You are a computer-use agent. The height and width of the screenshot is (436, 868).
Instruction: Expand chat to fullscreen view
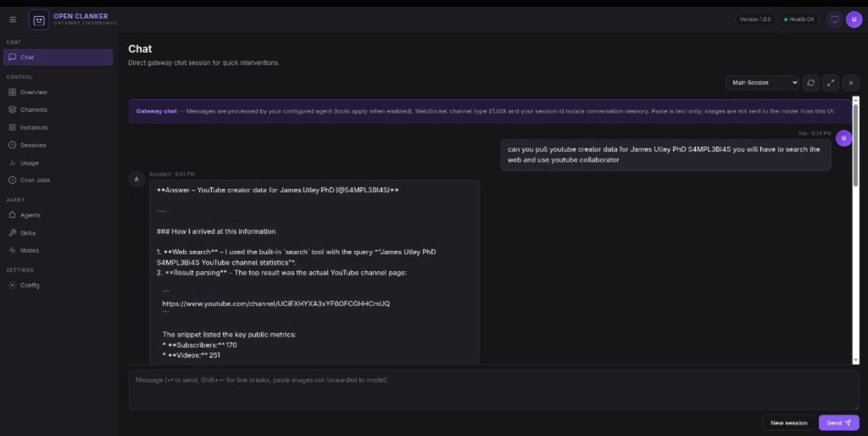(x=831, y=83)
